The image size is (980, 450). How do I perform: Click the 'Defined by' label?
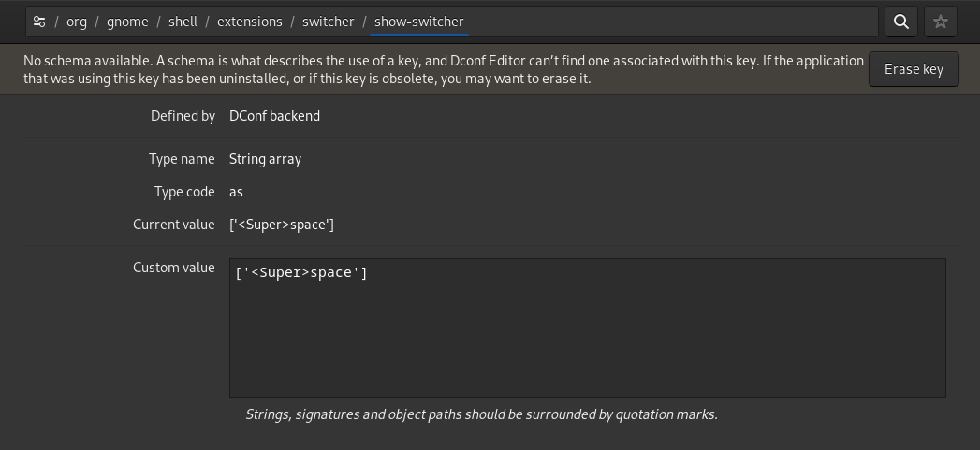point(183,116)
